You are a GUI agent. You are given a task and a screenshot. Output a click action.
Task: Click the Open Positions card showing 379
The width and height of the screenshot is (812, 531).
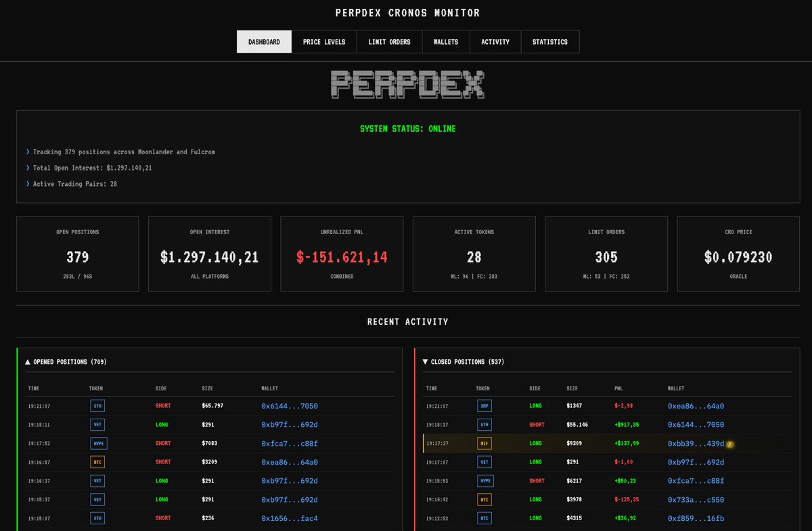coord(78,254)
